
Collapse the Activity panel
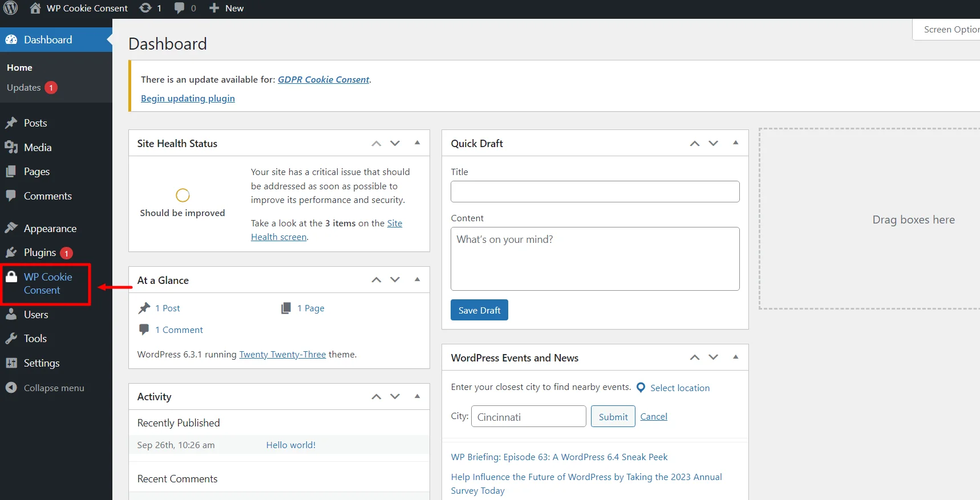coord(417,396)
